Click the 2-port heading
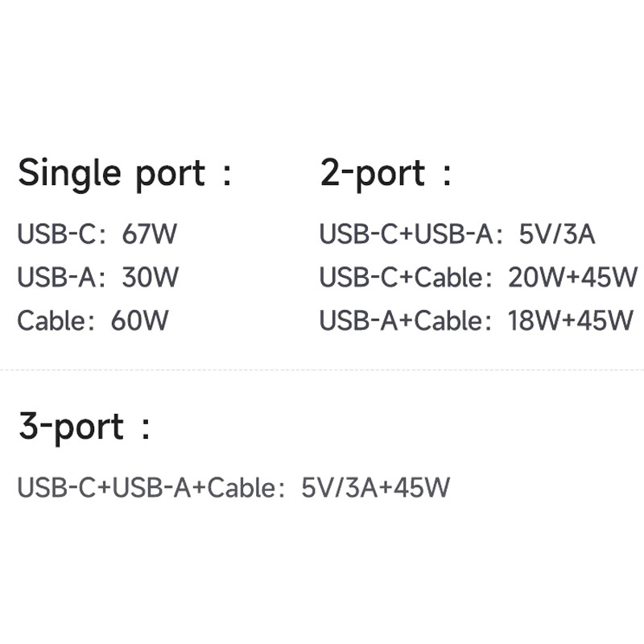The width and height of the screenshot is (644, 644). click(386, 174)
